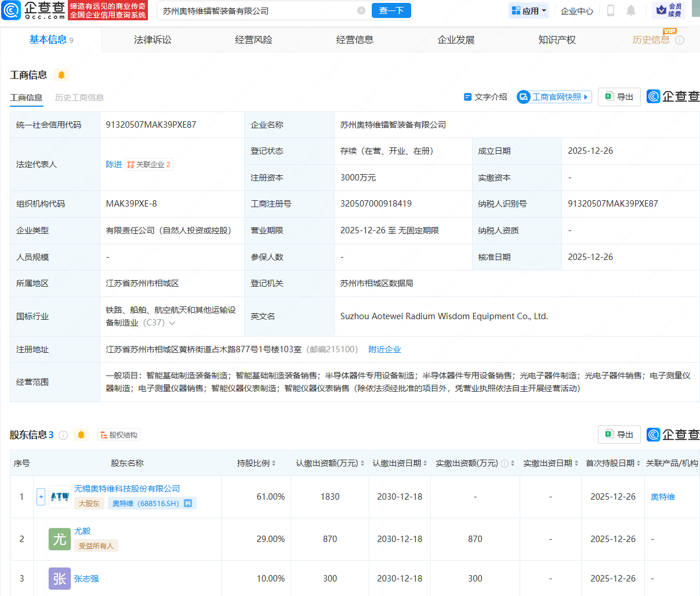Open the 应用 dropdown menu
The width and height of the screenshot is (700, 596).
coord(528,10)
